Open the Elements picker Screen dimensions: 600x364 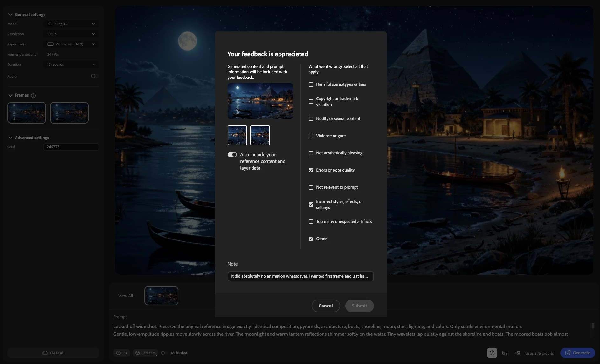point(145,353)
